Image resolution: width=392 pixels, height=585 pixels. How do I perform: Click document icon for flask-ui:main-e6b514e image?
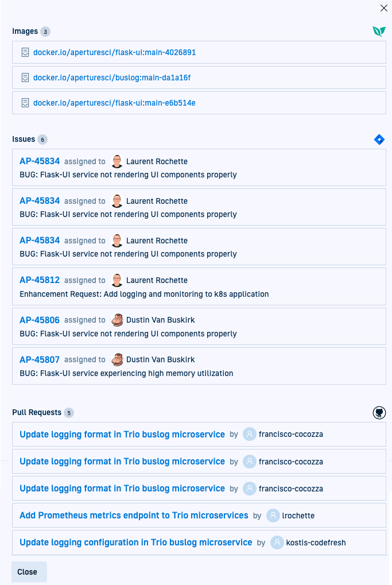(25, 103)
